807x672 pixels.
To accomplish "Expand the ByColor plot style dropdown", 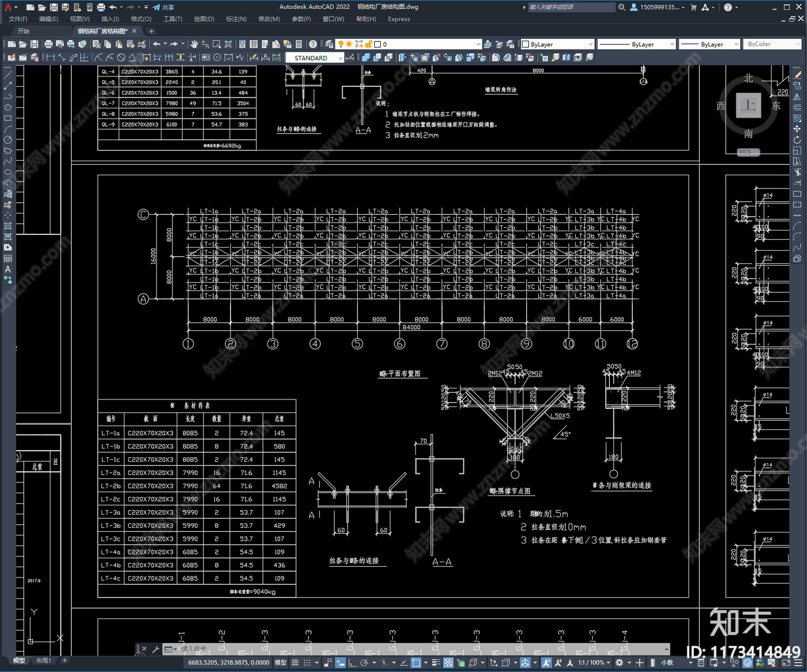I will click(x=797, y=44).
